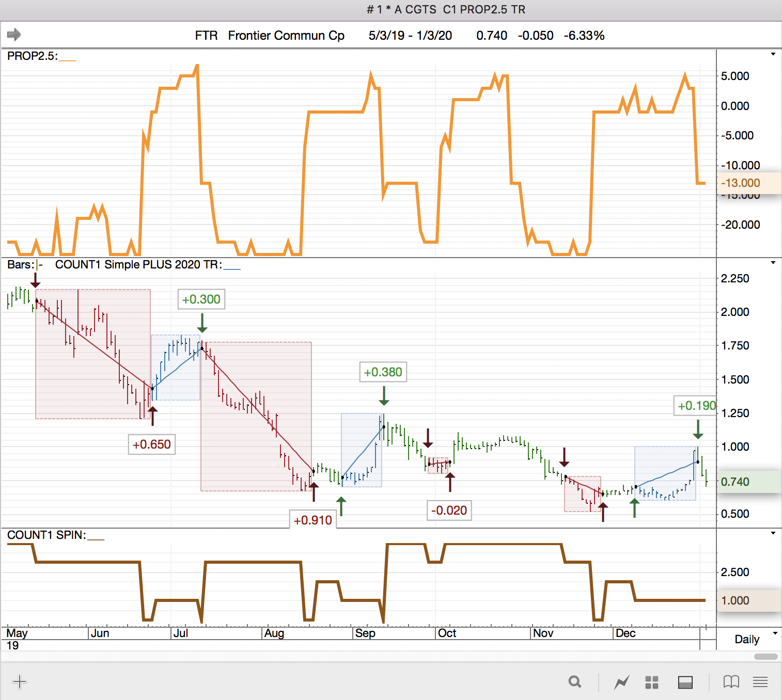Viewport: 782px width, 700px height.
Task: Click the plus icon in bottom bar
Action: point(20,682)
